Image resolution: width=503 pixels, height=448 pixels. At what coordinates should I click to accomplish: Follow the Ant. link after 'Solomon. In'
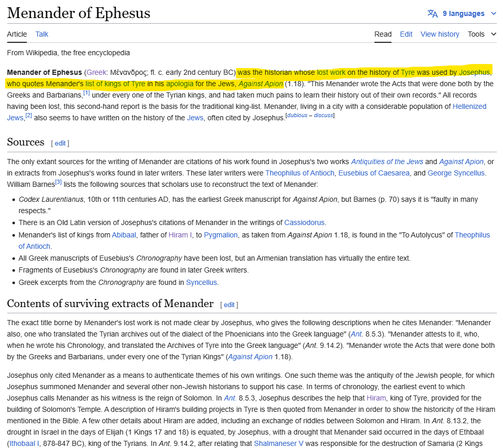click(x=230, y=398)
